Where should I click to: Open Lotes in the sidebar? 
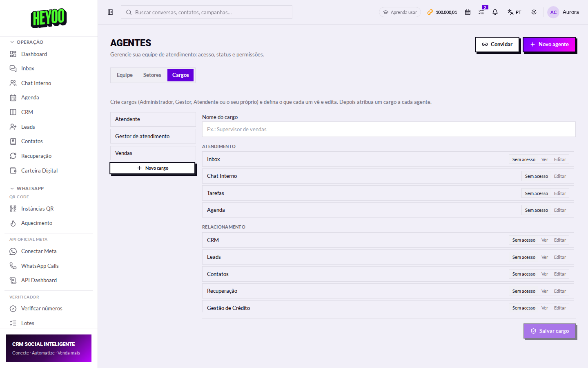pos(49,323)
